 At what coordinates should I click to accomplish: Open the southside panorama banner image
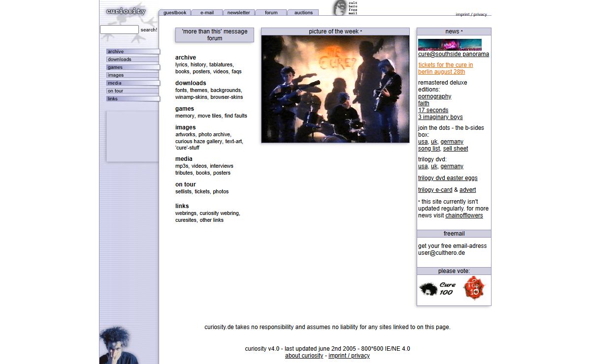click(450, 45)
